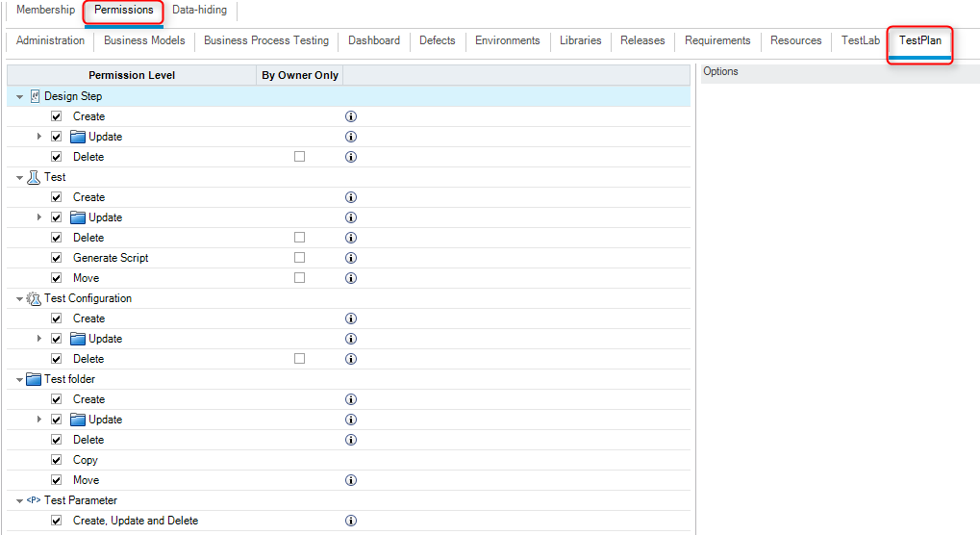Uncheck the Create permission under Design Step
Image resolution: width=980 pixels, height=535 pixels.
tap(57, 116)
